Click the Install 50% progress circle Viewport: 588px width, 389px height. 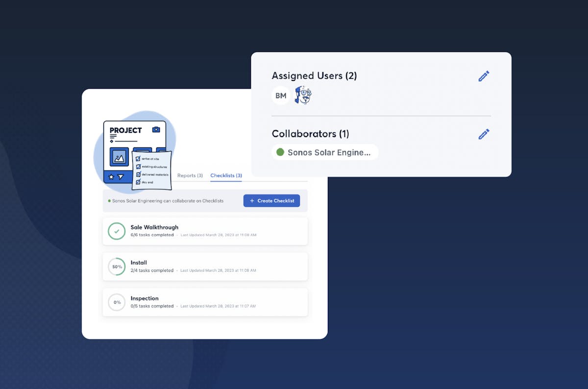coord(117,267)
